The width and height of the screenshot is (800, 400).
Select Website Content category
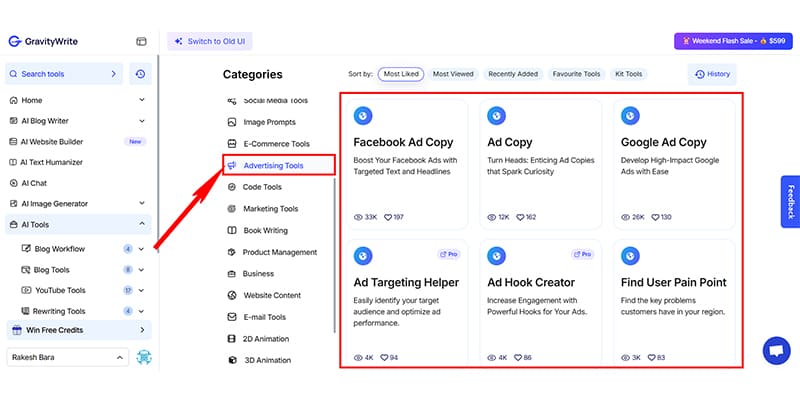(264, 295)
